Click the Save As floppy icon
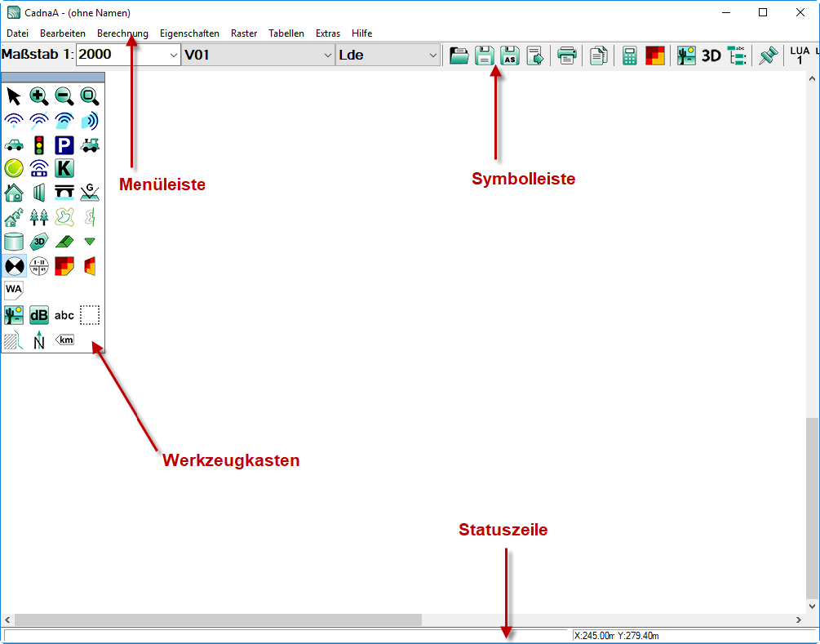The width and height of the screenshot is (820, 644). coord(510,55)
